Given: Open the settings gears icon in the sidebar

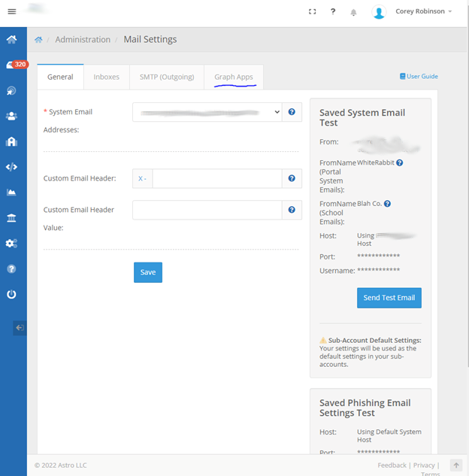Looking at the screenshot, I should coord(11,244).
